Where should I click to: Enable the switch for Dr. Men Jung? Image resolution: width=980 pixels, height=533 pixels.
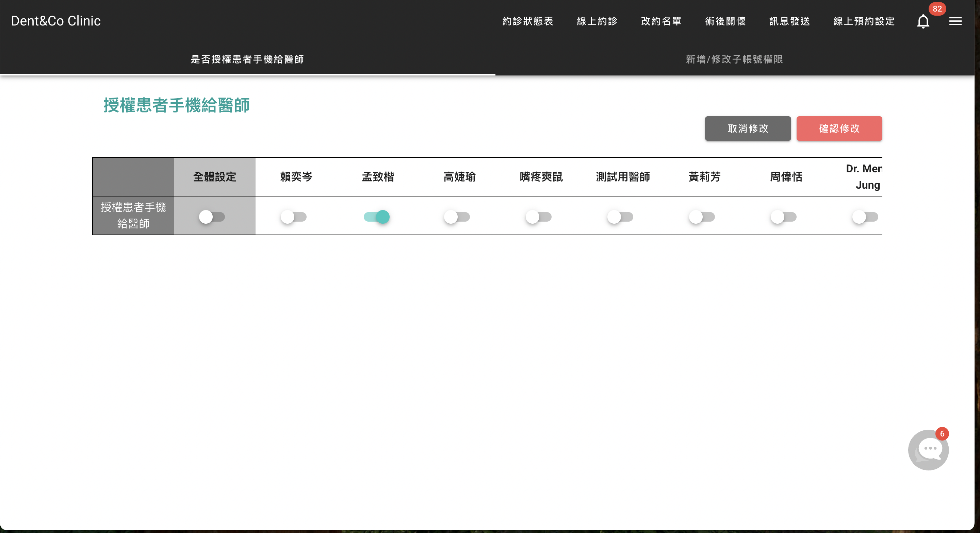pyautogui.click(x=865, y=217)
